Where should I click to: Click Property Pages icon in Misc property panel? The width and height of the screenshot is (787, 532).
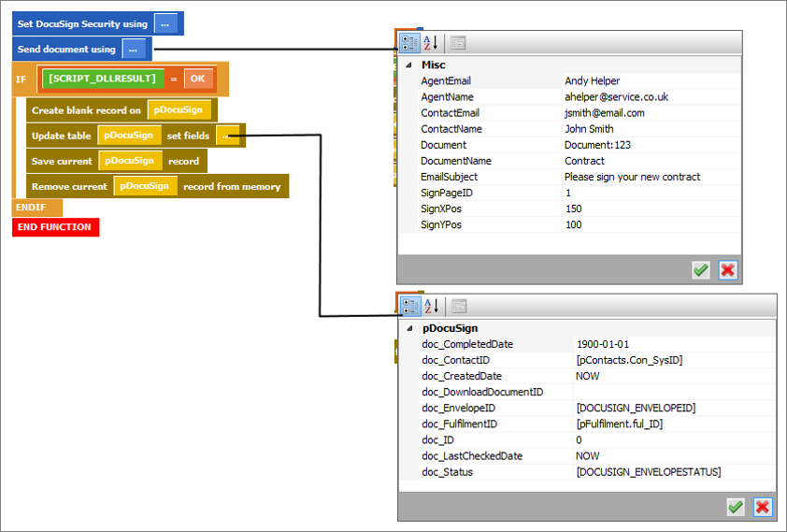coord(458,43)
